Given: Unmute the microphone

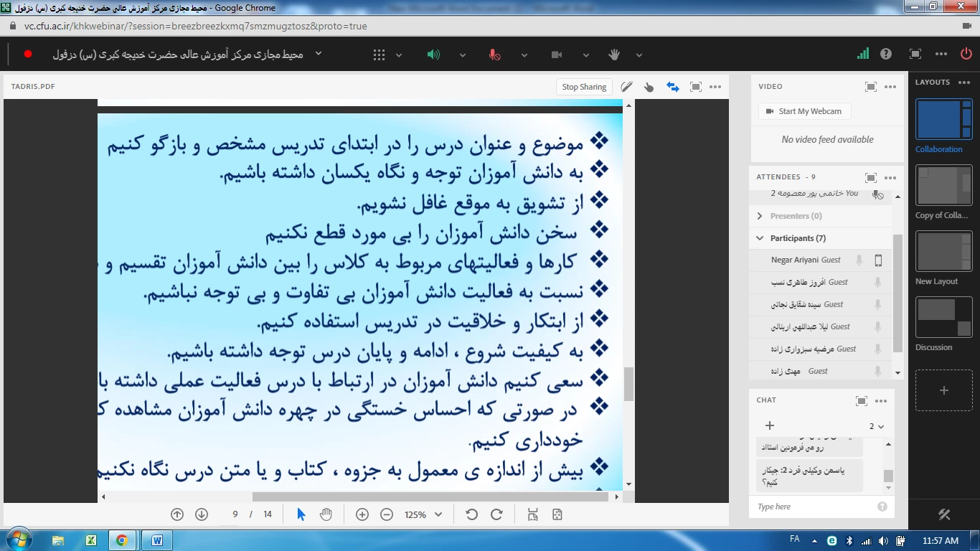Looking at the screenshot, I should (494, 55).
